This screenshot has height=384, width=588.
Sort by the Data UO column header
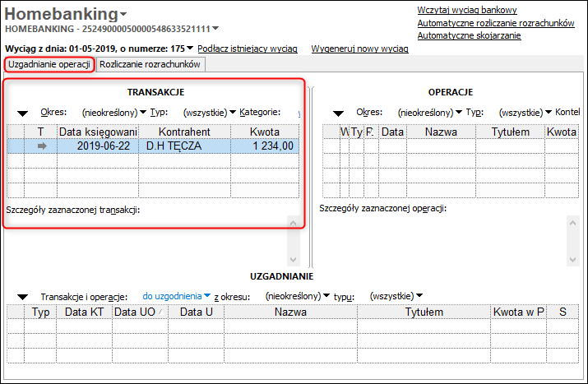coord(140,312)
